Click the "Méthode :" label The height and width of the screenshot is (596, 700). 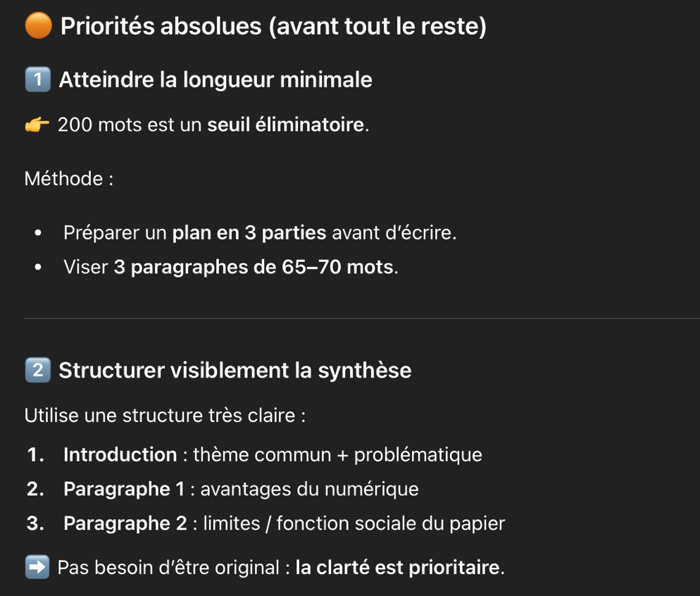(69, 179)
